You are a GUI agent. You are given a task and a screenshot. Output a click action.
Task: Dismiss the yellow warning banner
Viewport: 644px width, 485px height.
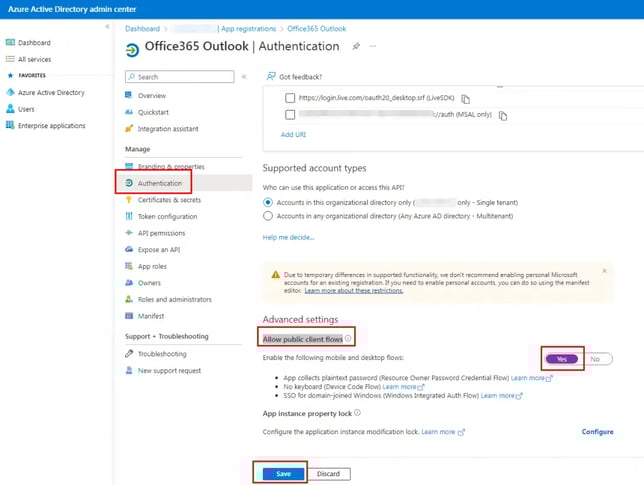point(604,270)
